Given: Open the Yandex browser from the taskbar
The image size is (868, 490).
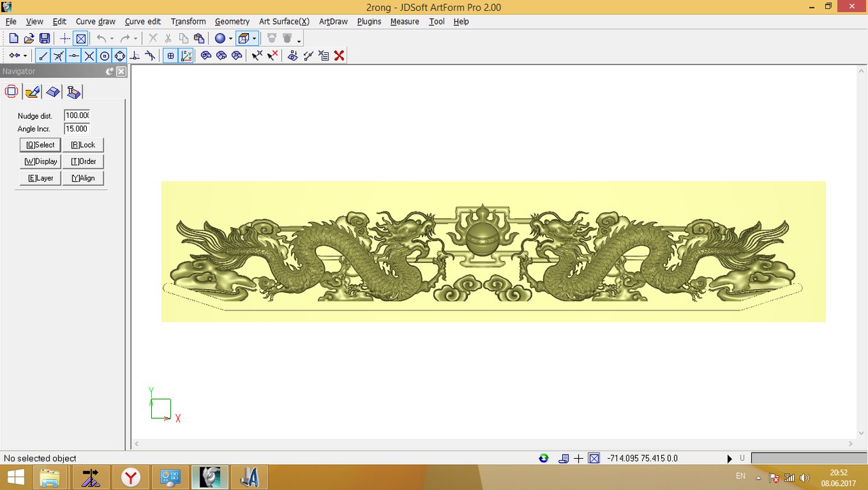Looking at the screenshot, I should (130, 478).
